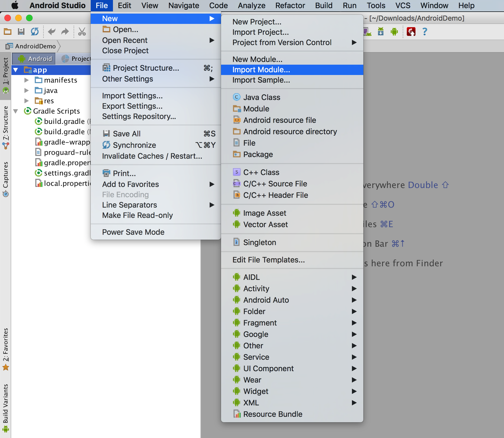Click the Save All toolbar icon
Image resolution: width=504 pixels, height=438 pixels.
tap(21, 32)
